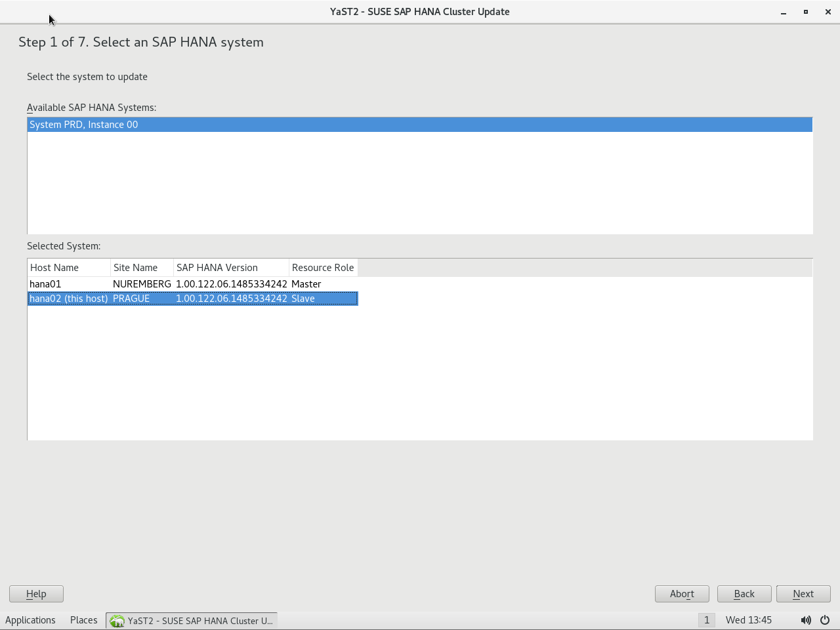
Task: Sort by Host Name column header
Action: point(68,268)
